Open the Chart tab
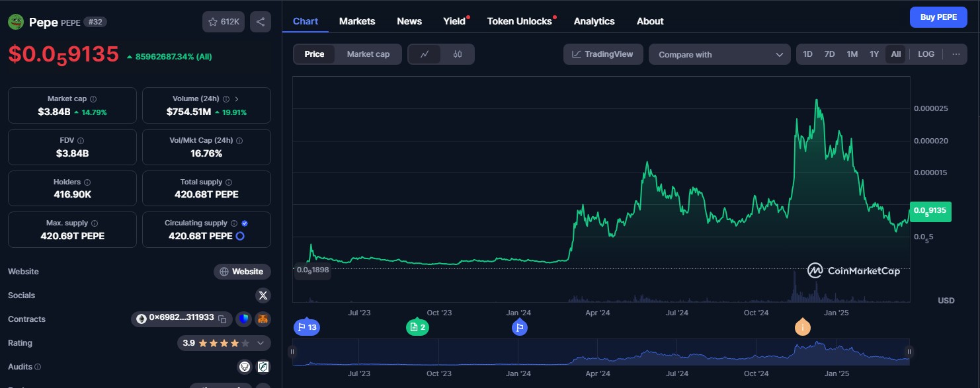The height and width of the screenshot is (388, 980). [306, 21]
